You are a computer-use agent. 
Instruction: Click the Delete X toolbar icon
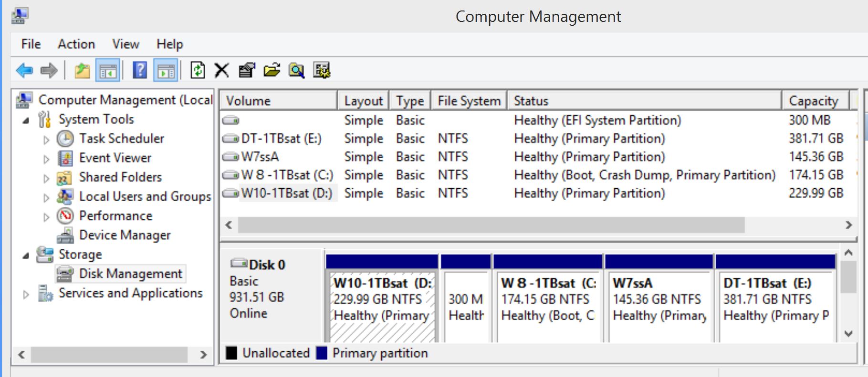click(x=221, y=71)
